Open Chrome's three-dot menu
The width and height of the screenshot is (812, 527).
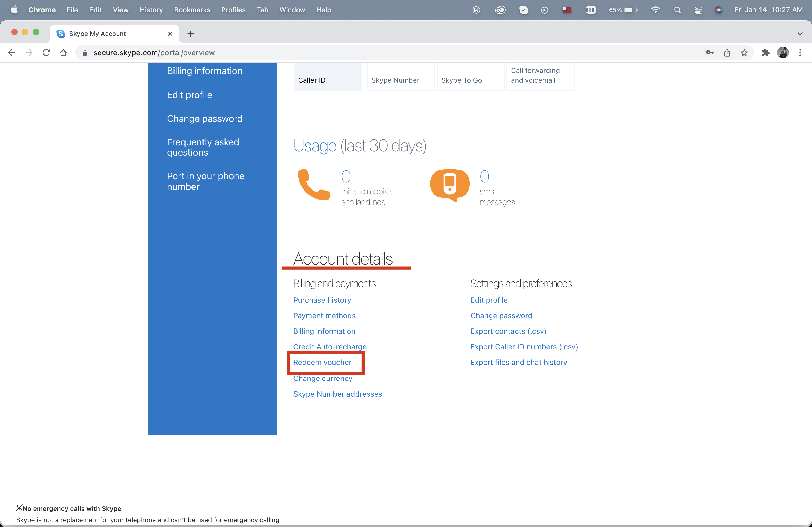point(800,53)
